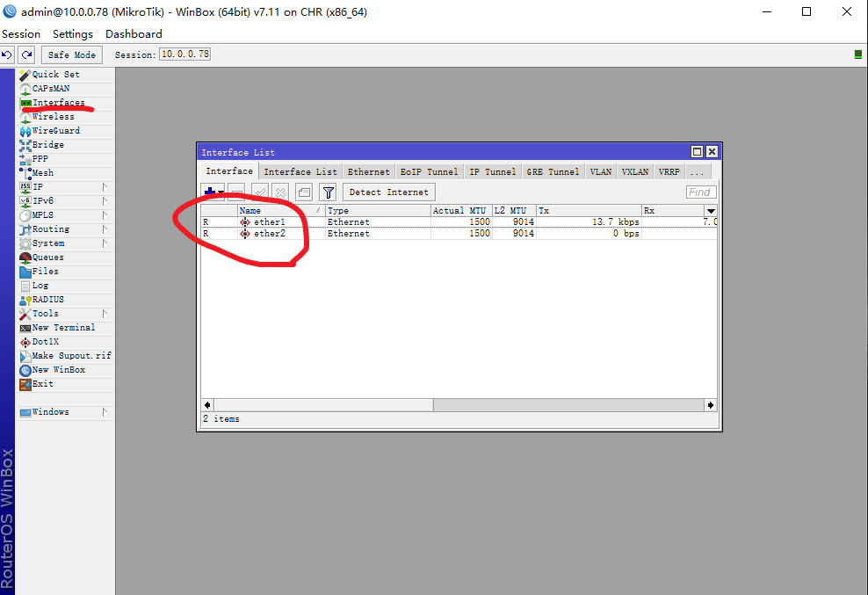Open the Settings menu
Viewport: 868px width, 595px height.
point(73,33)
